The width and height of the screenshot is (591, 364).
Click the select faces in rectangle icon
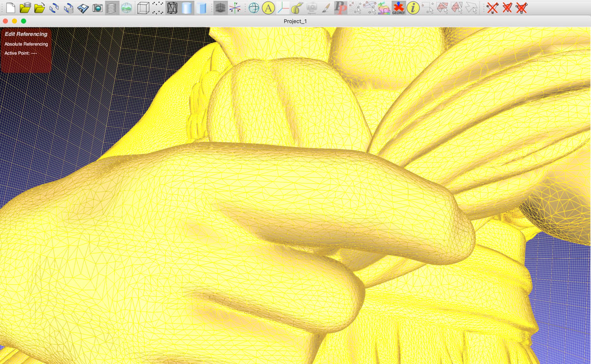pyautogui.click(x=442, y=7)
